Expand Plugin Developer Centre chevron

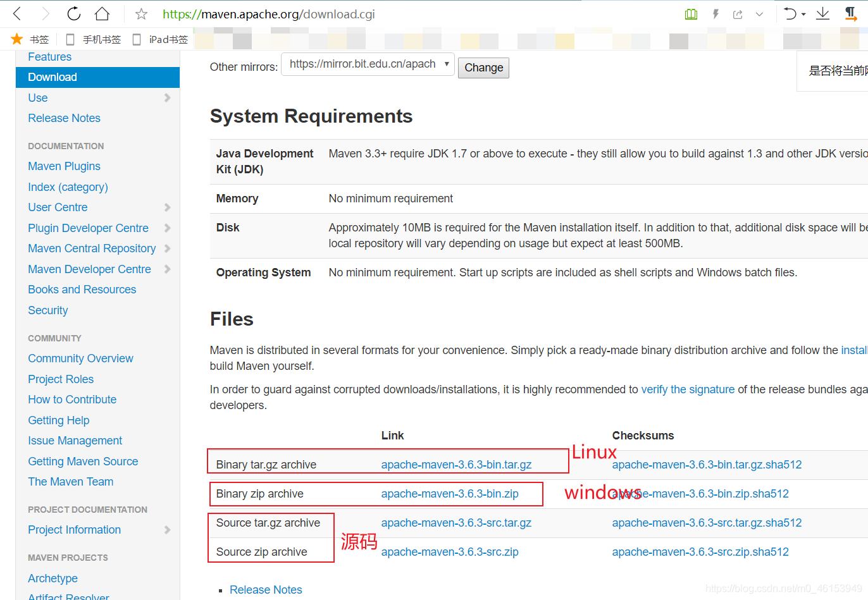167,228
